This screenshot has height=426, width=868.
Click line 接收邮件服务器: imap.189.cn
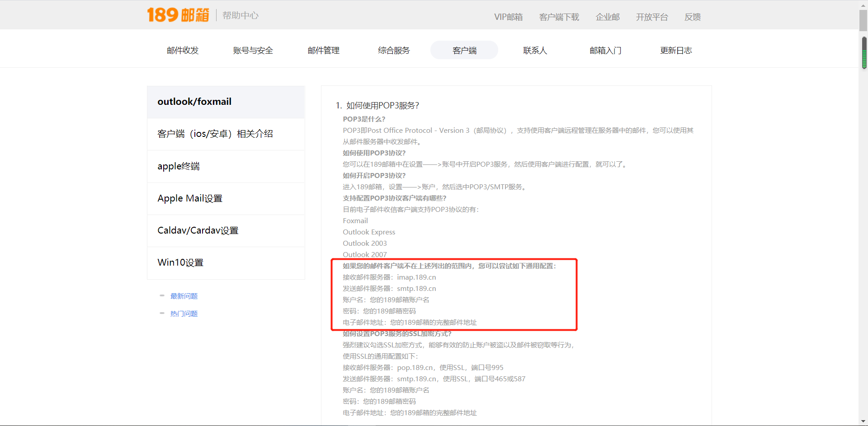[389, 277]
